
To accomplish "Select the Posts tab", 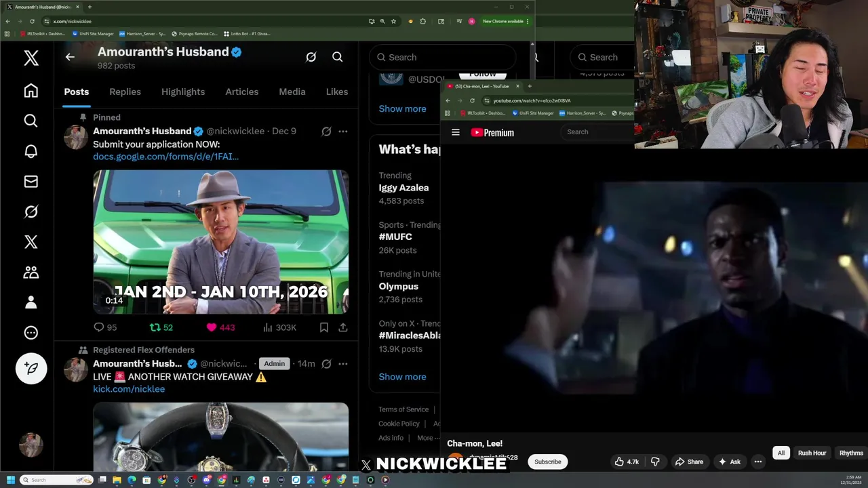I will pyautogui.click(x=77, y=91).
